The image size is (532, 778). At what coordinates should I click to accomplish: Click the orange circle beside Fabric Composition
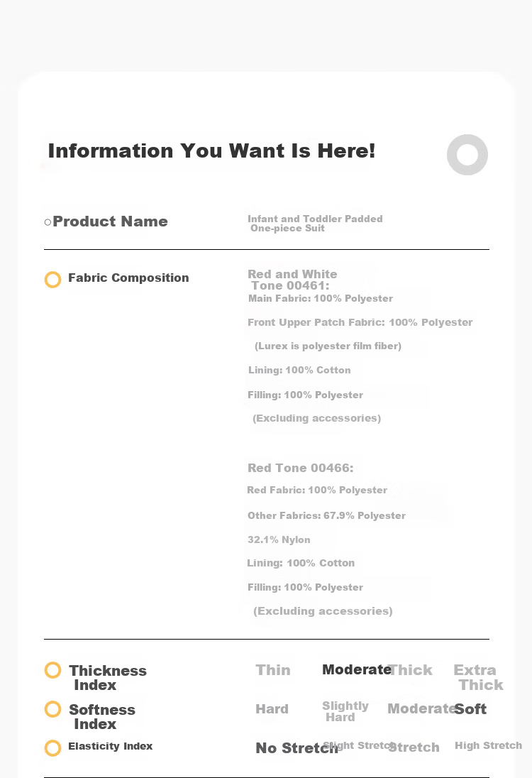(52, 280)
